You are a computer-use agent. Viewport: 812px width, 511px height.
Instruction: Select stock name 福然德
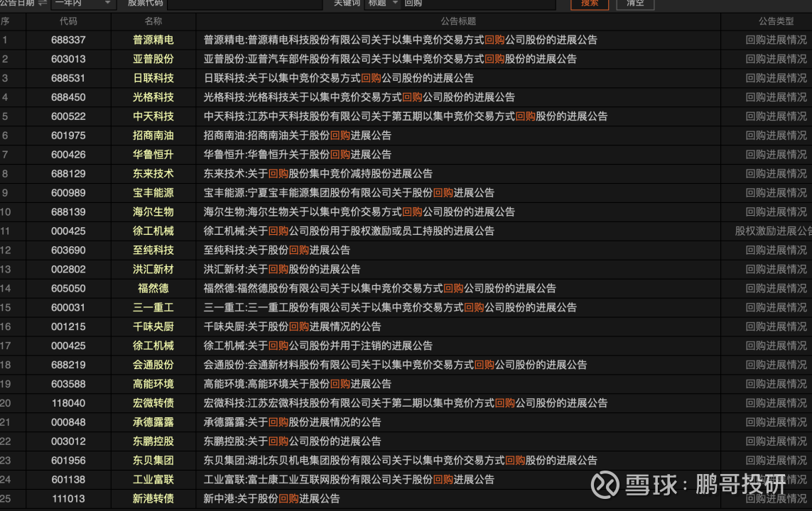(153, 289)
